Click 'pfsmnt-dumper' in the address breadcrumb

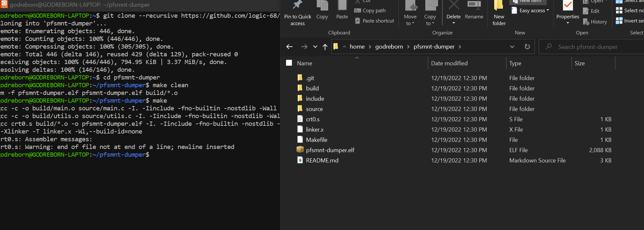click(x=434, y=47)
